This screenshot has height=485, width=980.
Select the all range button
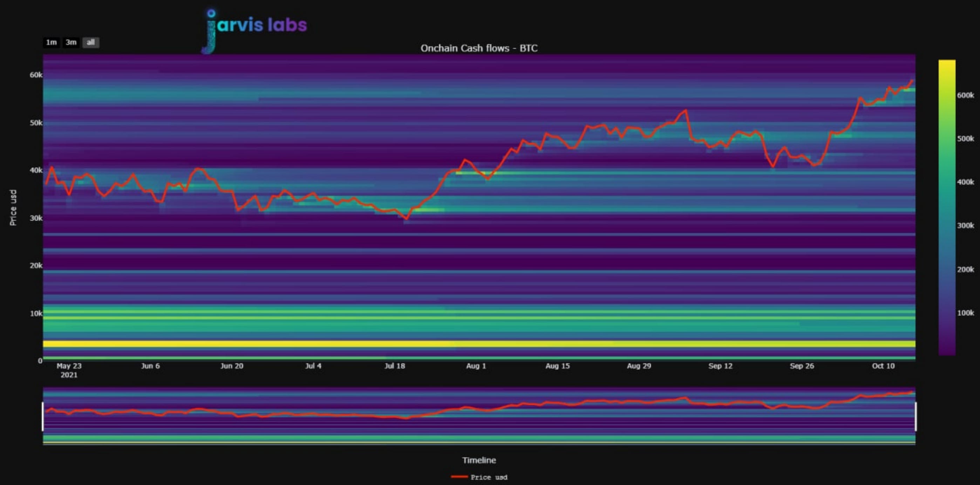click(90, 42)
